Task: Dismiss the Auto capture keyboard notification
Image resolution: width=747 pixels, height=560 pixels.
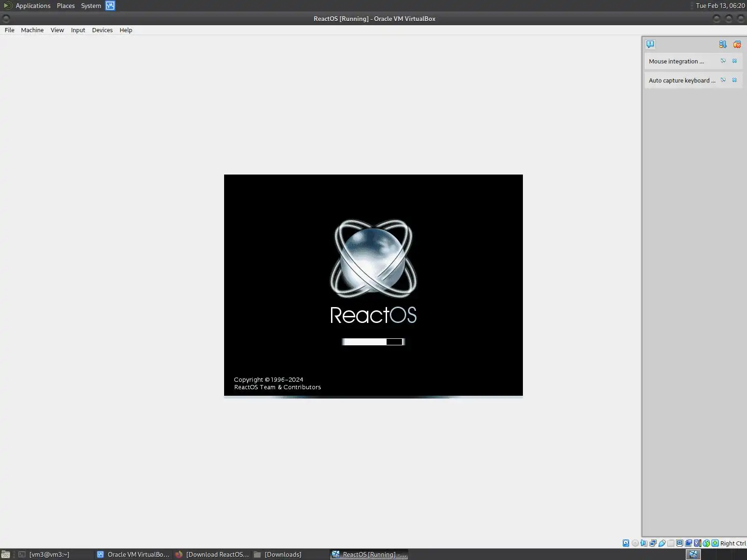Action: click(x=734, y=80)
